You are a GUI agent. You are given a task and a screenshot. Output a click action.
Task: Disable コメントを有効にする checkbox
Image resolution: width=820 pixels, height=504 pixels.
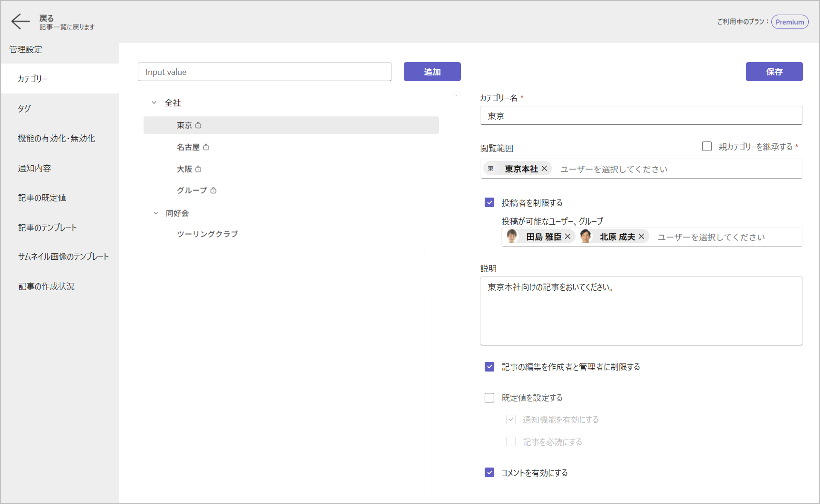489,472
